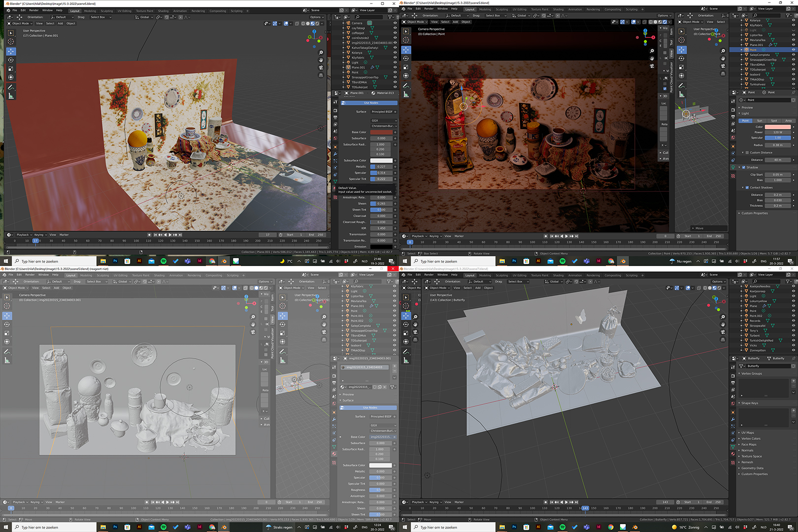Toggle camera view icon in top-left window viewport
Screen dimensions: 798x532
point(321,67)
